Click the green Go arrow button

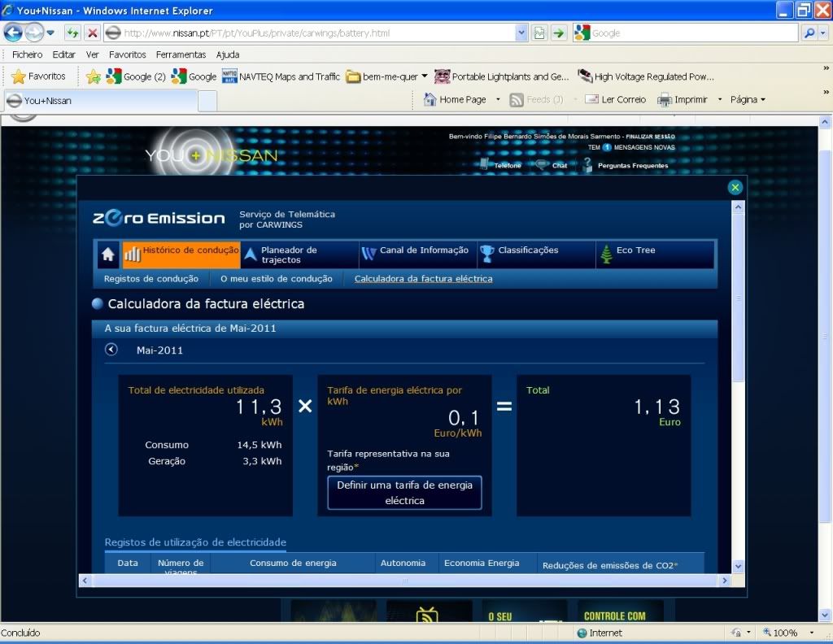[558, 33]
